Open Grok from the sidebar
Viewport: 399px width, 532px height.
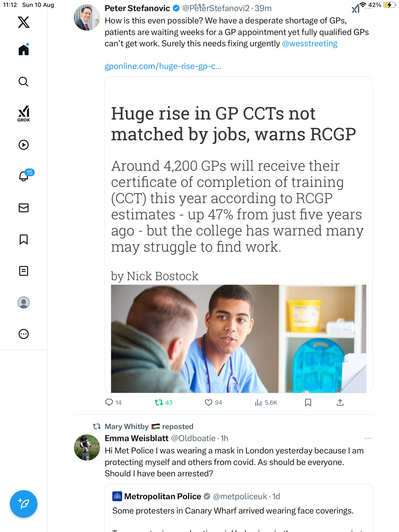click(x=24, y=114)
